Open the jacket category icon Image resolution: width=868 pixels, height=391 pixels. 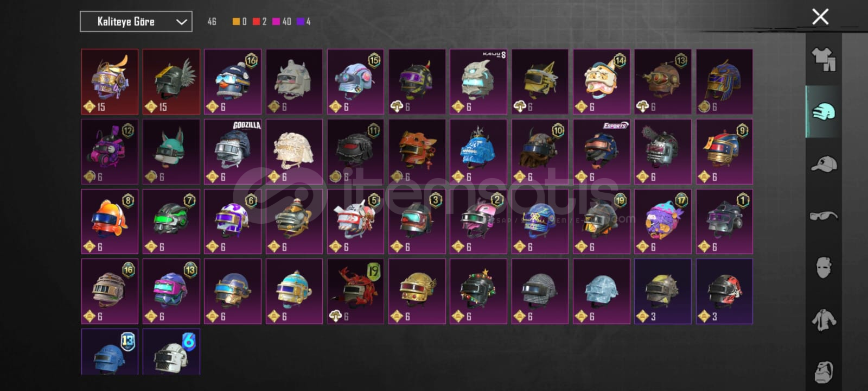[x=824, y=320]
